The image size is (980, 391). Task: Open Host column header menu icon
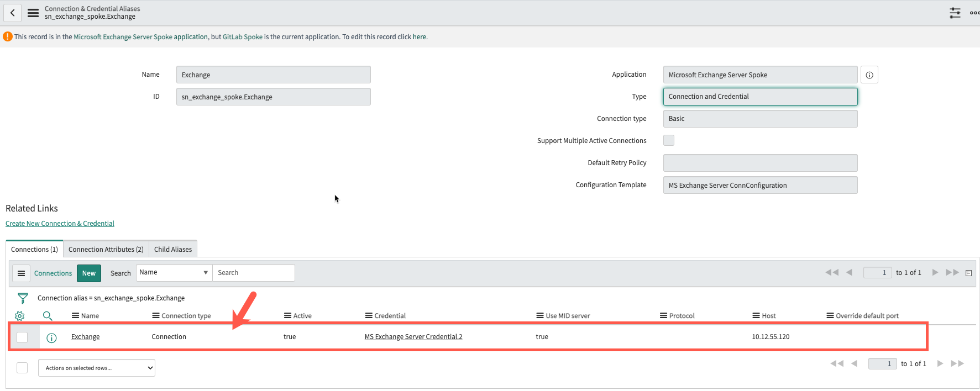[756, 316]
